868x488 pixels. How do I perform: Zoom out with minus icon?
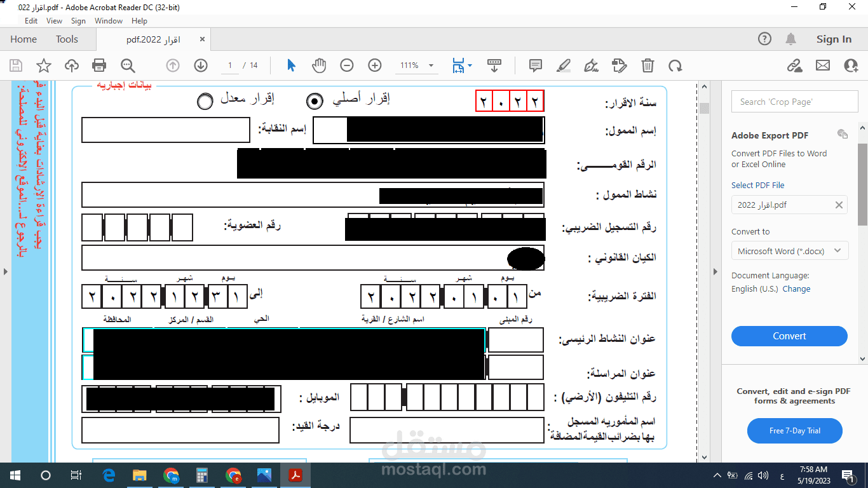pos(347,65)
